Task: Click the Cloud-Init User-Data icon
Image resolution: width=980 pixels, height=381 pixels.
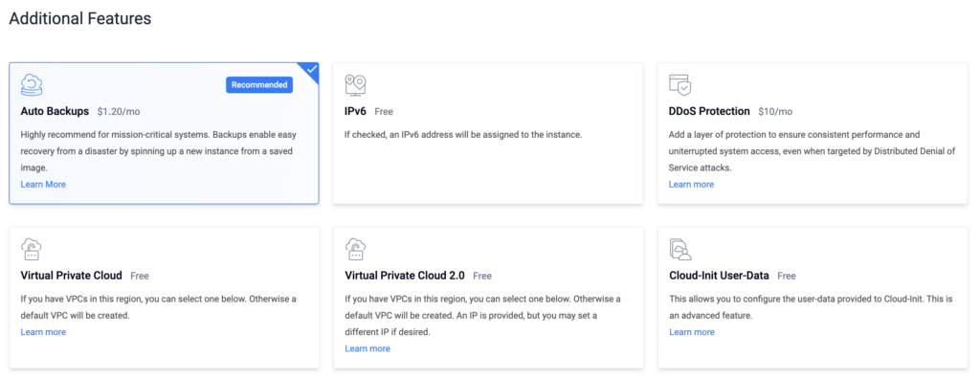Action: click(x=680, y=249)
